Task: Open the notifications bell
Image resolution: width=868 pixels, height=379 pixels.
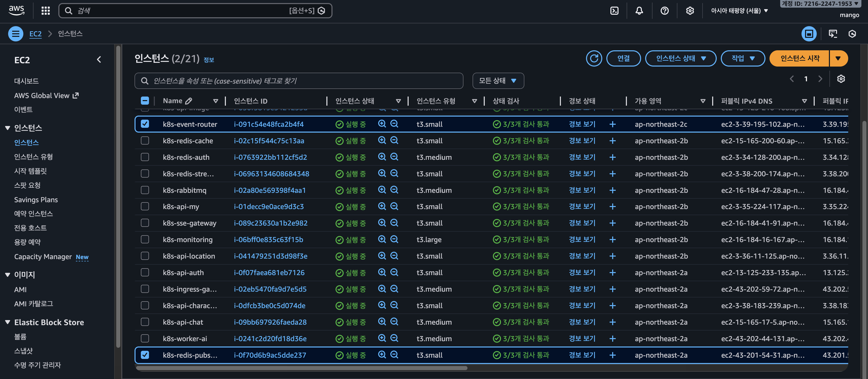Action: 639,11
